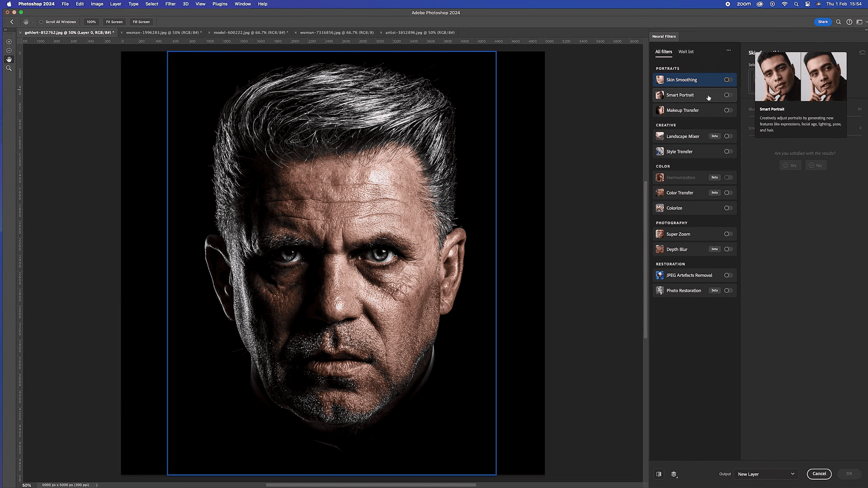Toggle Depth Blur filter on
868x488 pixels.
click(x=728, y=249)
